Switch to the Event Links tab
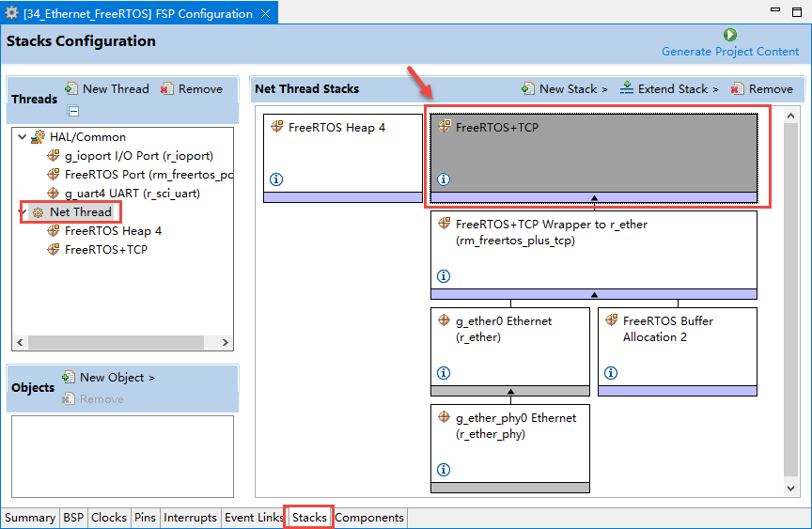This screenshot has height=529, width=812. [x=254, y=518]
